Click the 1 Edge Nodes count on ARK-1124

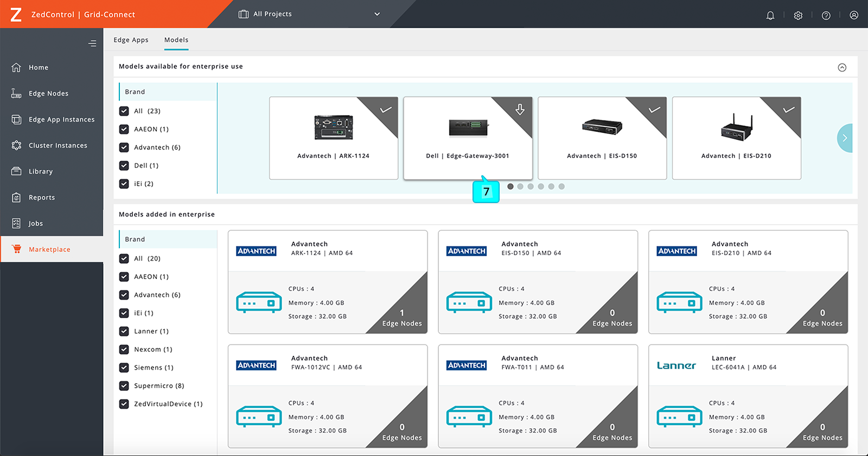(402, 318)
